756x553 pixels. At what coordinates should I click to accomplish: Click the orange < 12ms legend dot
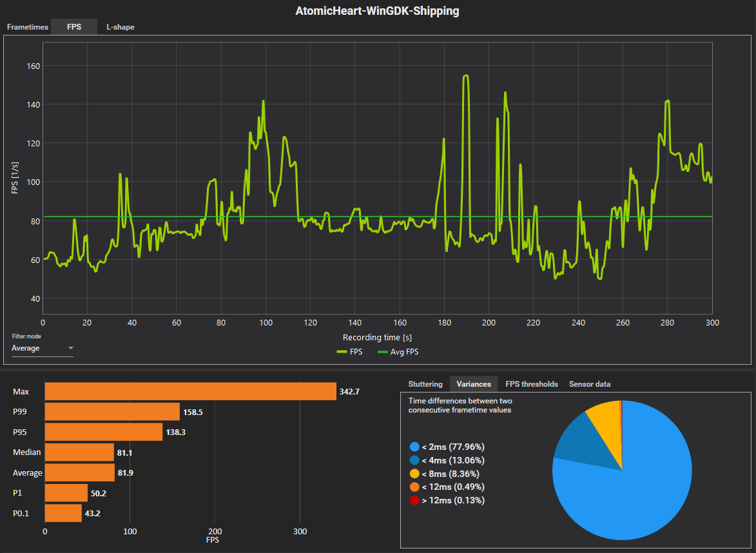pyautogui.click(x=414, y=487)
